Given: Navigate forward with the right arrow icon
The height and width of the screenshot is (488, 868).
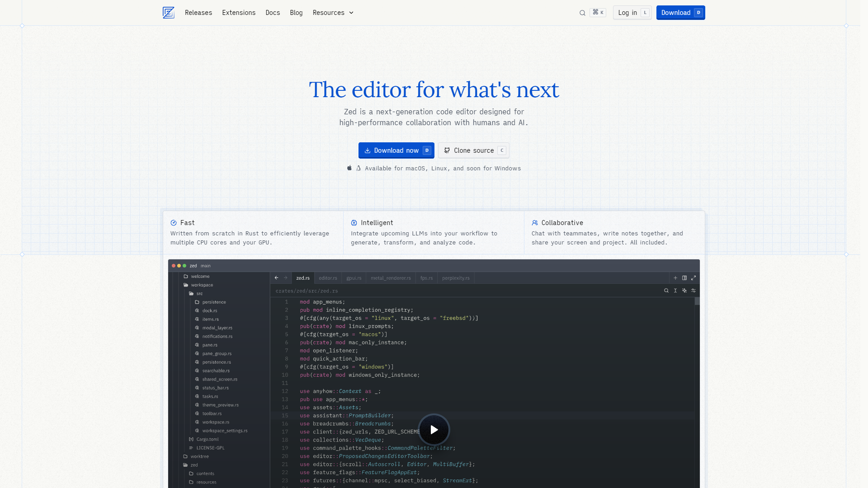Looking at the screenshot, I should pos(286,278).
